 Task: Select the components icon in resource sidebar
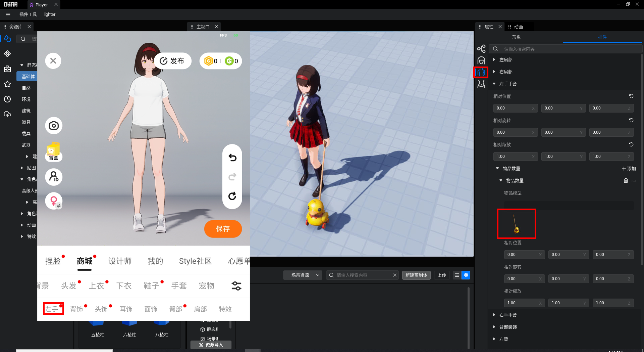[7, 54]
